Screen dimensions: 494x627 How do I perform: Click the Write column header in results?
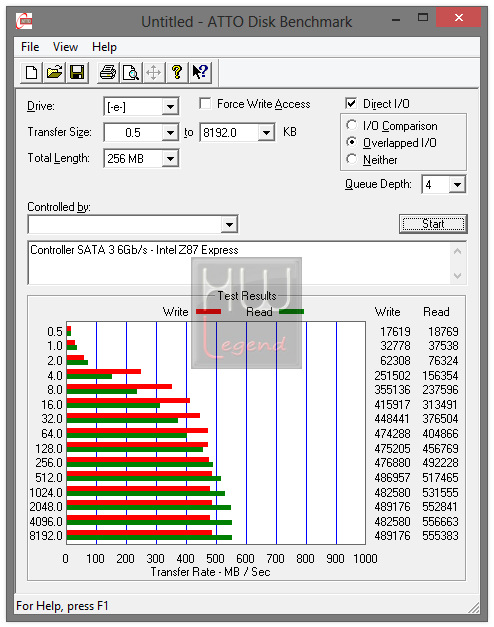388,312
